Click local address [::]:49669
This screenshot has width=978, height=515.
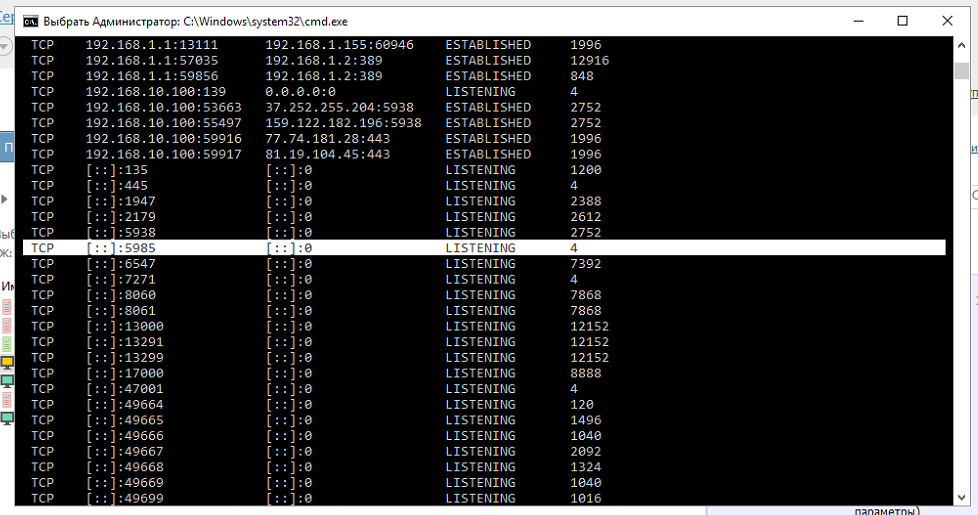125,483
